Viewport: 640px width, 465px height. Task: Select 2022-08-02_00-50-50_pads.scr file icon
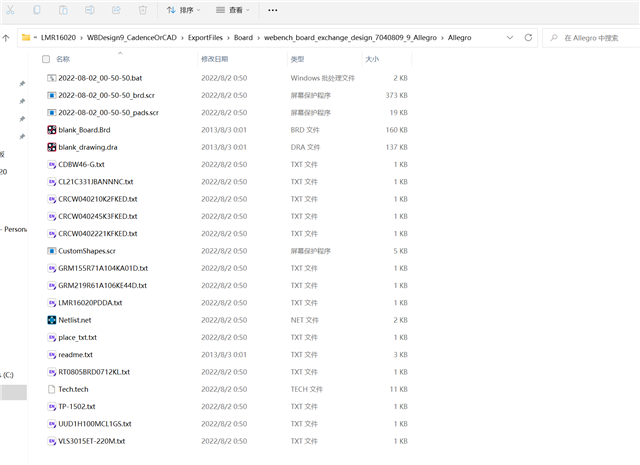point(51,113)
